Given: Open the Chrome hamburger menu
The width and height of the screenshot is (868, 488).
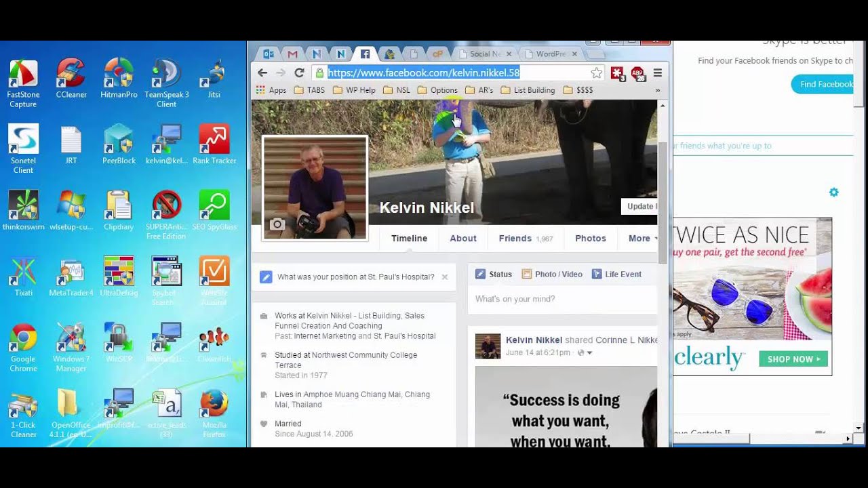Looking at the screenshot, I should 657,73.
